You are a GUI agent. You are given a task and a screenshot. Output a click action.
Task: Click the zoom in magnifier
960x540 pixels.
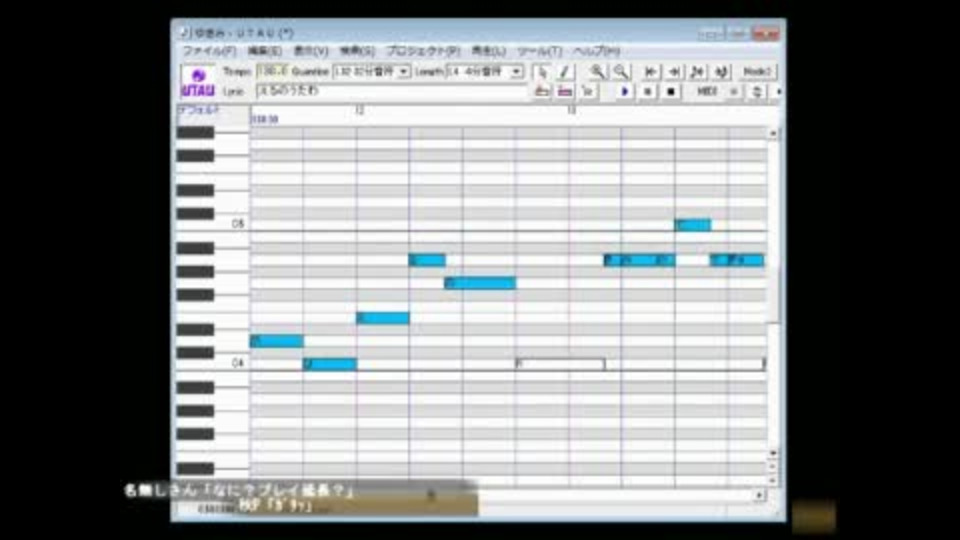click(597, 72)
